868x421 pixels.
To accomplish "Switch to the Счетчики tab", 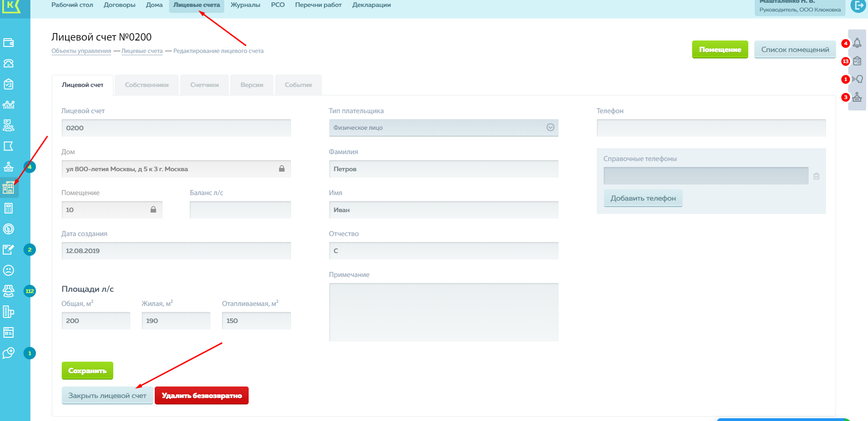I will tap(204, 85).
